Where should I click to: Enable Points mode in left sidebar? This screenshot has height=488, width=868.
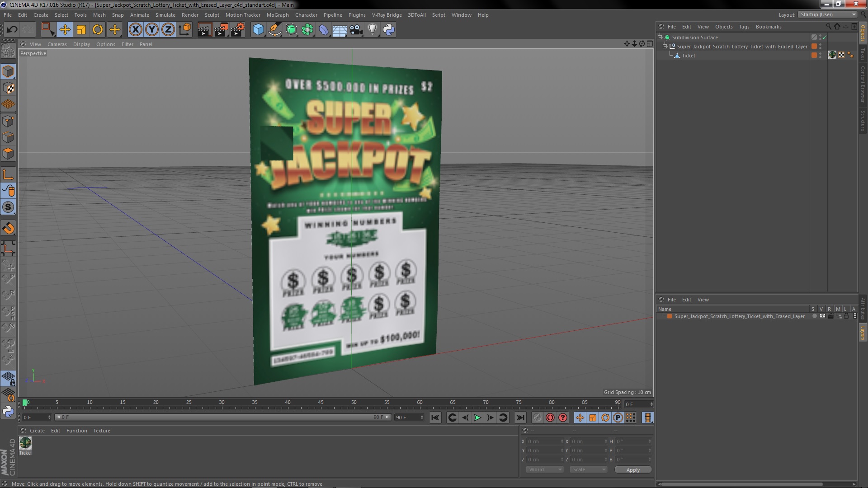click(8, 121)
